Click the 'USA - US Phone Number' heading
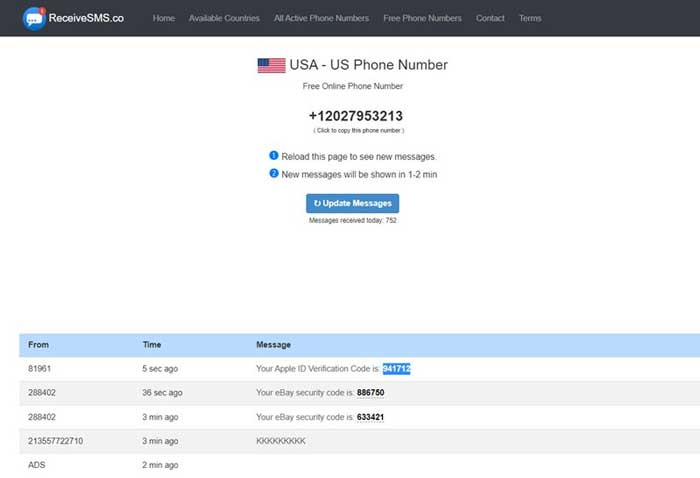This screenshot has height=478, width=700. [368, 65]
